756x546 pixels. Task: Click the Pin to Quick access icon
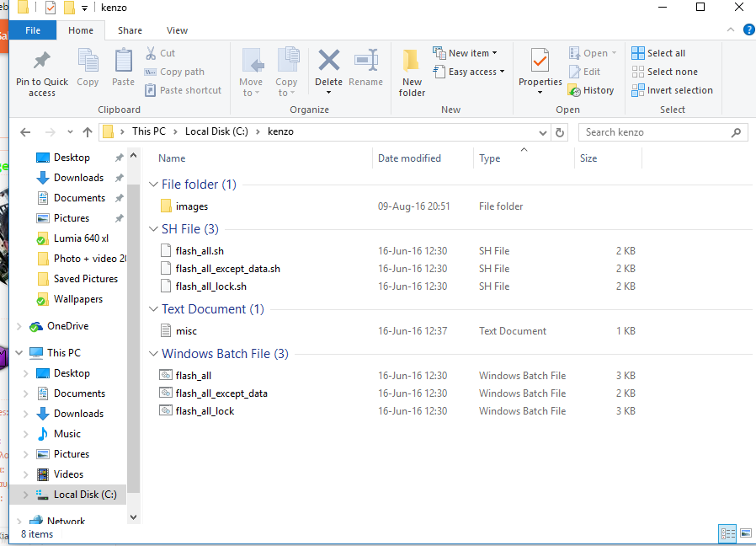click(x=41, y=62)
